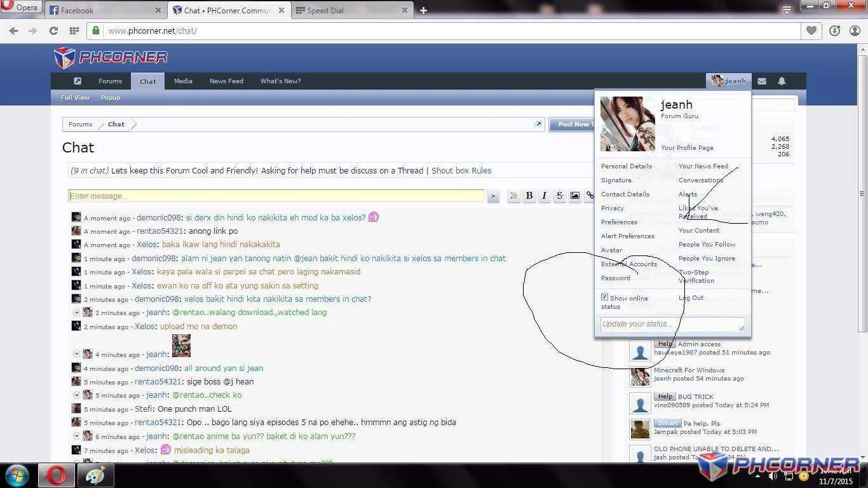Open Your Profile Page link
This screenshot has width=868, height=488.
(687, 147)
